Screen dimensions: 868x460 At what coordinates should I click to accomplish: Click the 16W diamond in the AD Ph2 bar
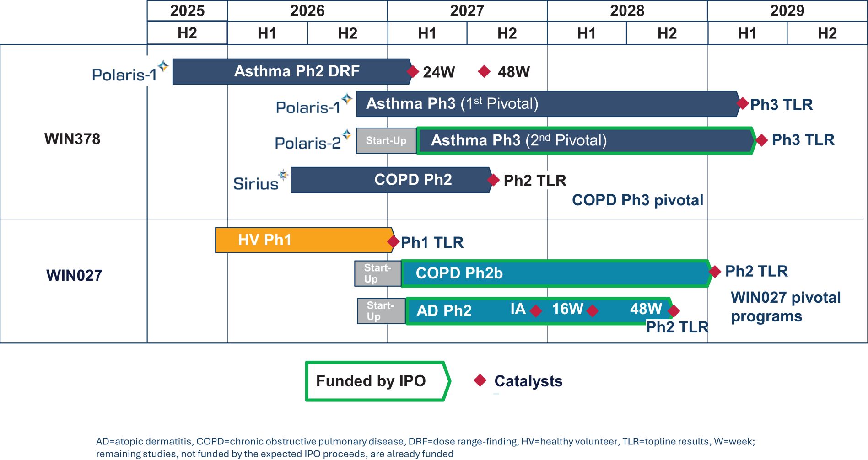pos(593,311)
